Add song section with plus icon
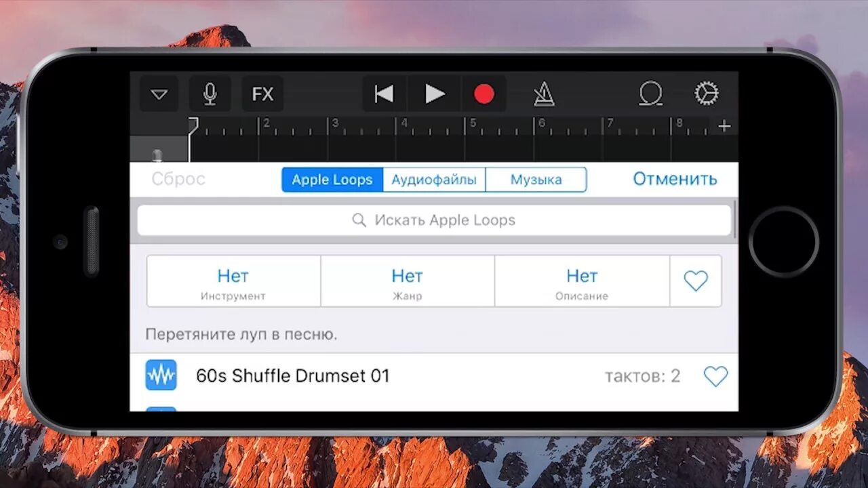Viewport: 868px width, 488px height. coord(724,126)
